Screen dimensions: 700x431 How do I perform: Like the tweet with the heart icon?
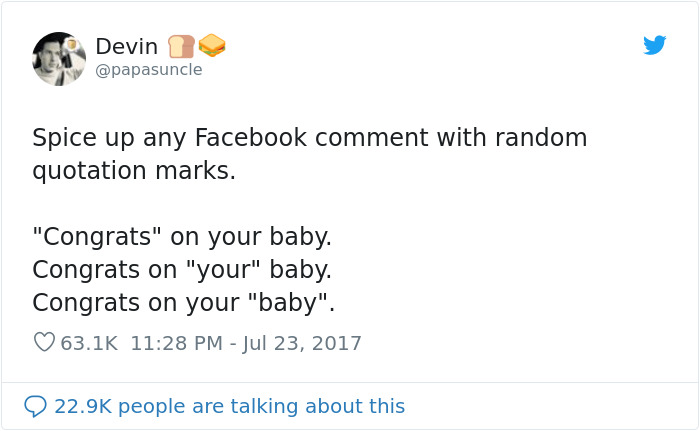[44, 343]
